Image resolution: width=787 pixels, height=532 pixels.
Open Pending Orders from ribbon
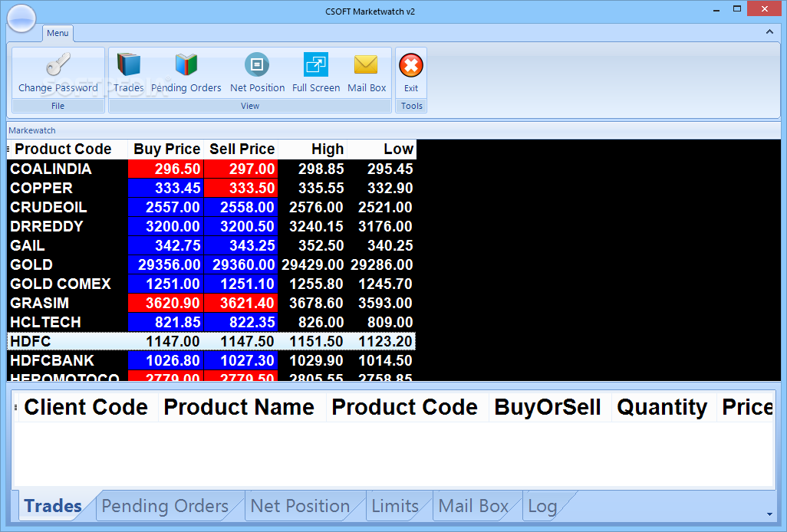(x=186, y=73)
